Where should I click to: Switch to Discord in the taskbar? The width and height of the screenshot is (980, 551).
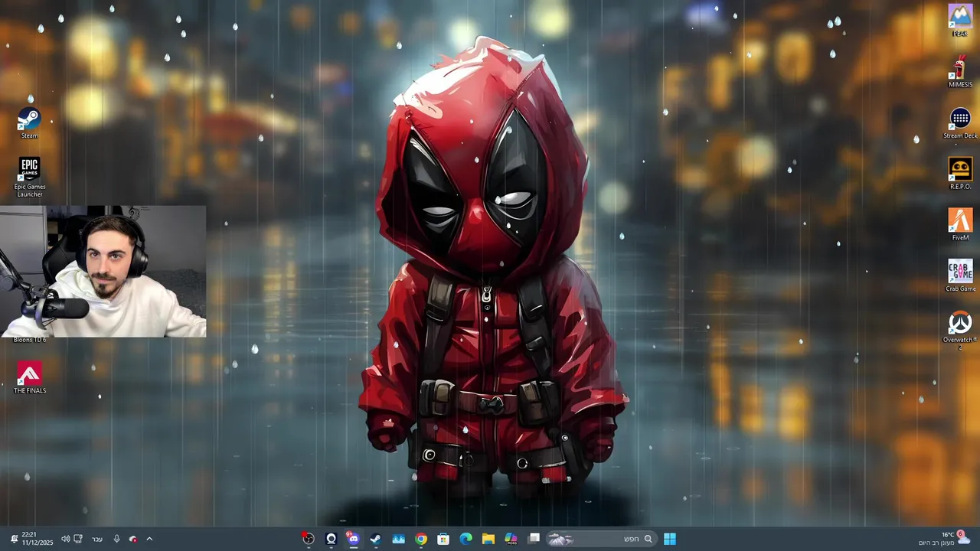click(353, 539)
